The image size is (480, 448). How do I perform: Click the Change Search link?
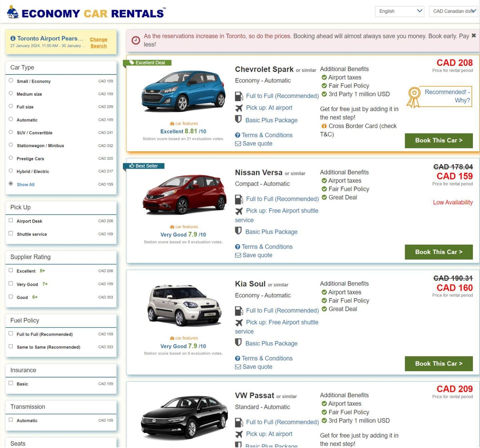pos(99,43)
